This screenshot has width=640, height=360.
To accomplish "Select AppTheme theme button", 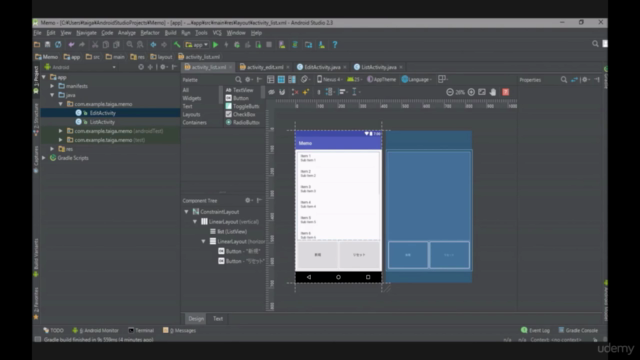I will coord(382,80).
